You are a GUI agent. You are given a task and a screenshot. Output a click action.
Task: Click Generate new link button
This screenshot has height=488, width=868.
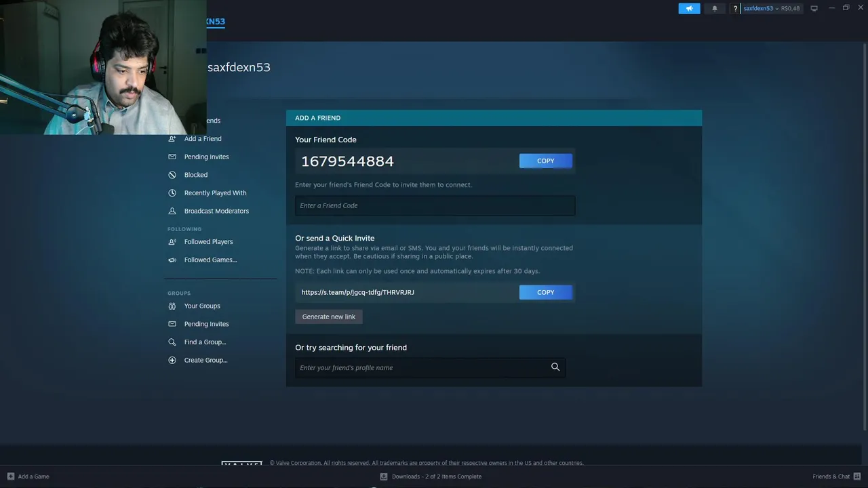coord(329,317)
